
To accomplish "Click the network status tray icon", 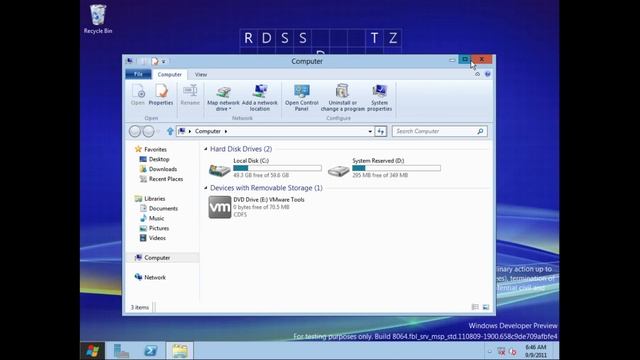I will tap(502, 351).
